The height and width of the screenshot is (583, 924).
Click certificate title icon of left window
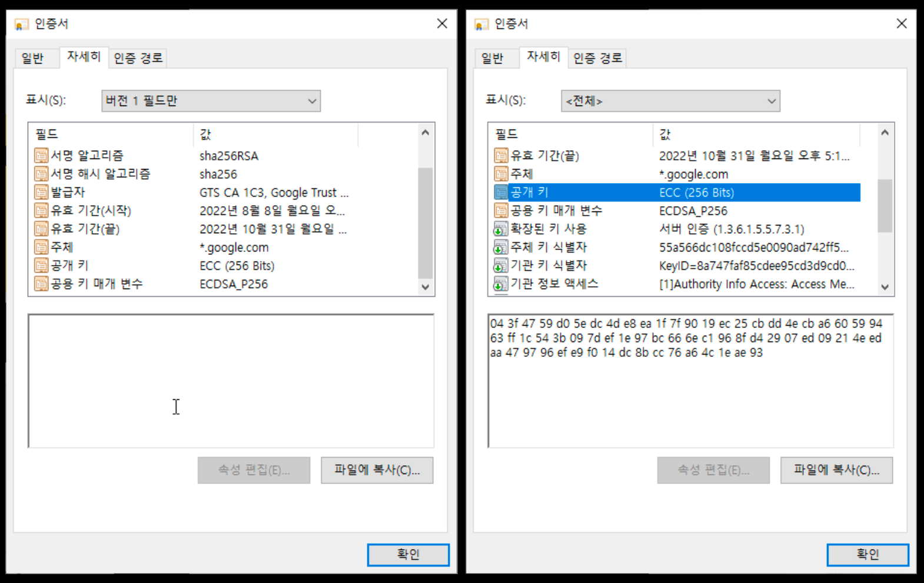22,24
